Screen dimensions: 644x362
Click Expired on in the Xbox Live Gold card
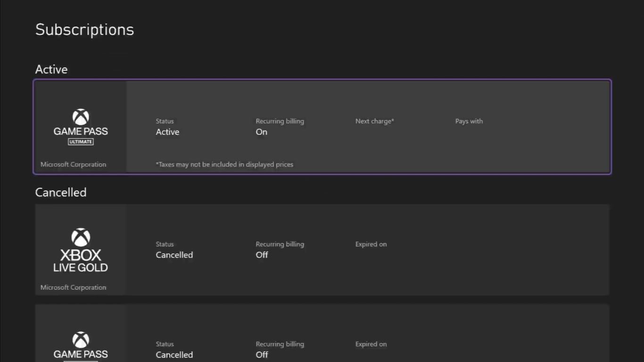[371, 244]
